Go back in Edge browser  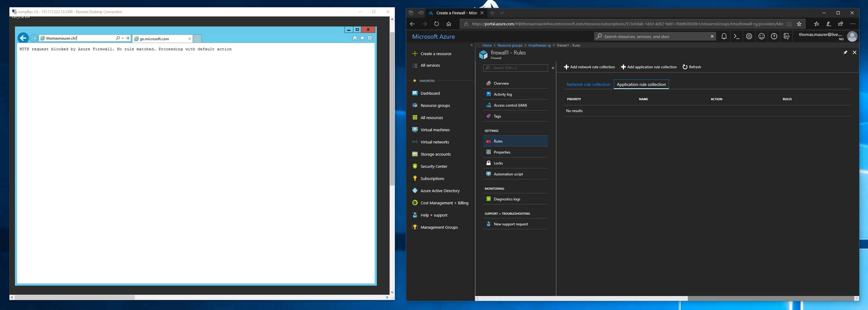412,24
